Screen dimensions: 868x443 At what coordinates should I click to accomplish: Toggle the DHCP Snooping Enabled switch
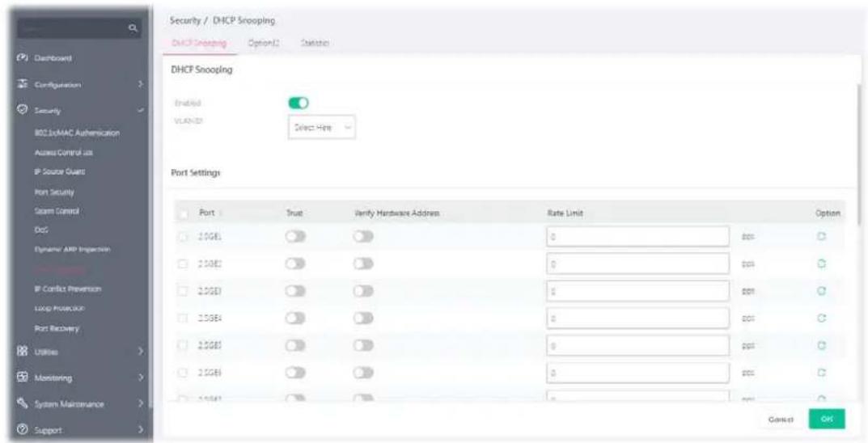[x=299, y=103]
